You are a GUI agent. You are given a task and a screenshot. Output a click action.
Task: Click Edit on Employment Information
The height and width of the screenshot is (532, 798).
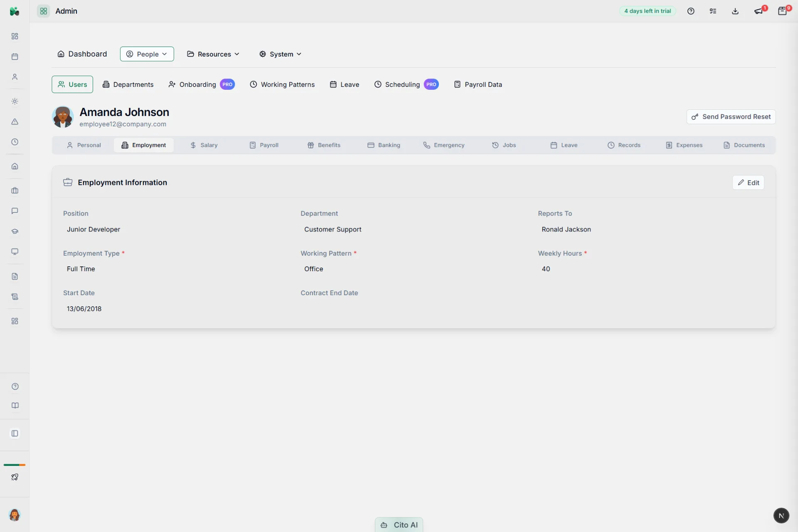point(748,183)
